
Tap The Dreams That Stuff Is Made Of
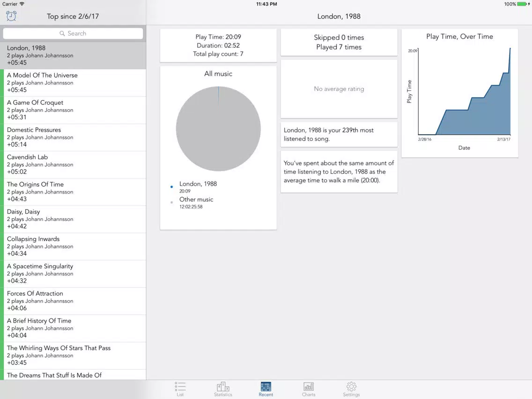click(x=73, y=375)
